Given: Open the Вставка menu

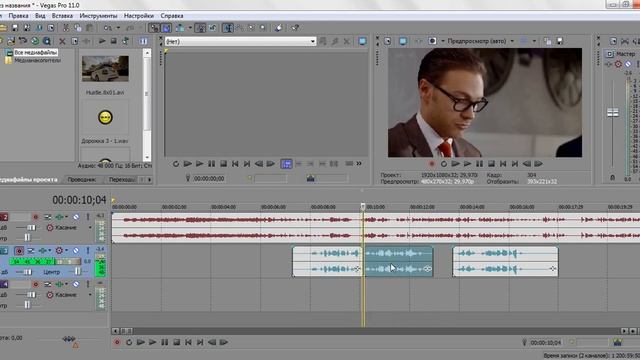Looking at the screenshot, I should coord(62,16).
